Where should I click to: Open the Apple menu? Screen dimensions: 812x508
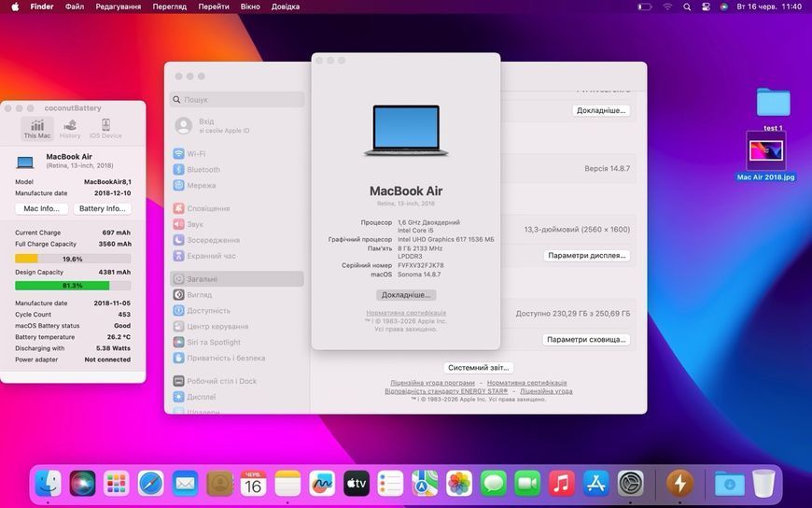[x=15, y=7]
